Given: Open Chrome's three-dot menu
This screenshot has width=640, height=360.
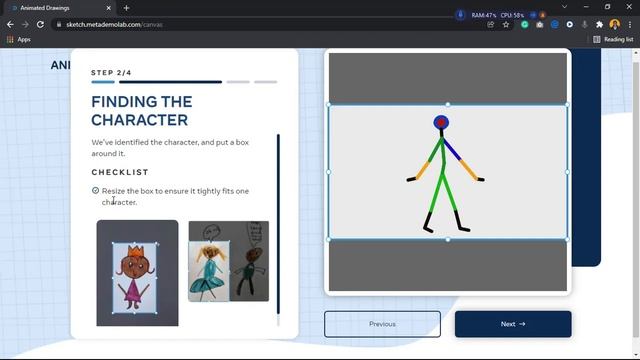Looking at the screenshot, I should (x=630, y=25).
